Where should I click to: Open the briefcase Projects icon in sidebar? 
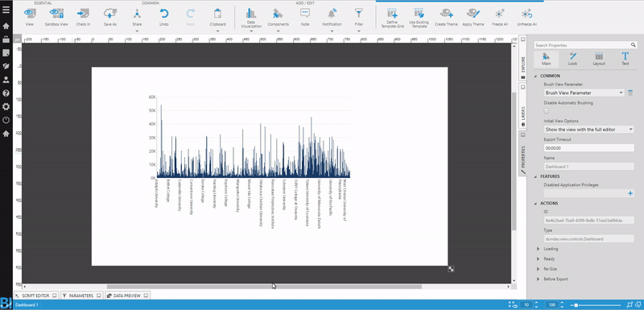click(x=6, y=39)
